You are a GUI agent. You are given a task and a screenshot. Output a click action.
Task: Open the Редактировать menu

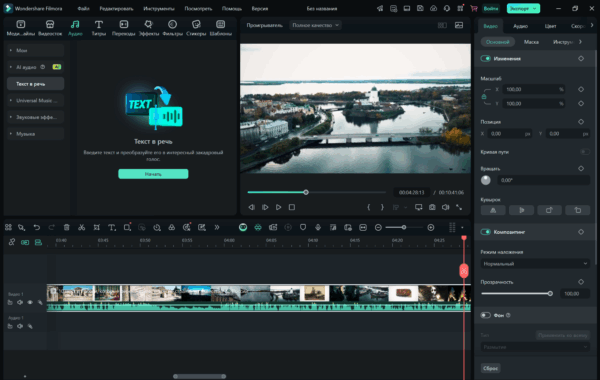tap(116, 8)
